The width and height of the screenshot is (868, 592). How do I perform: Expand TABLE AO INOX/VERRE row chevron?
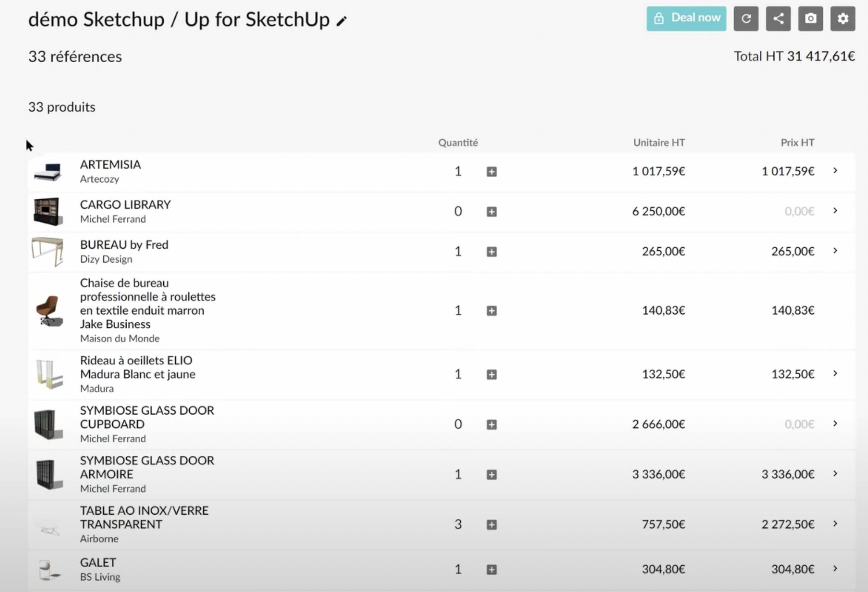pos(835,524)
